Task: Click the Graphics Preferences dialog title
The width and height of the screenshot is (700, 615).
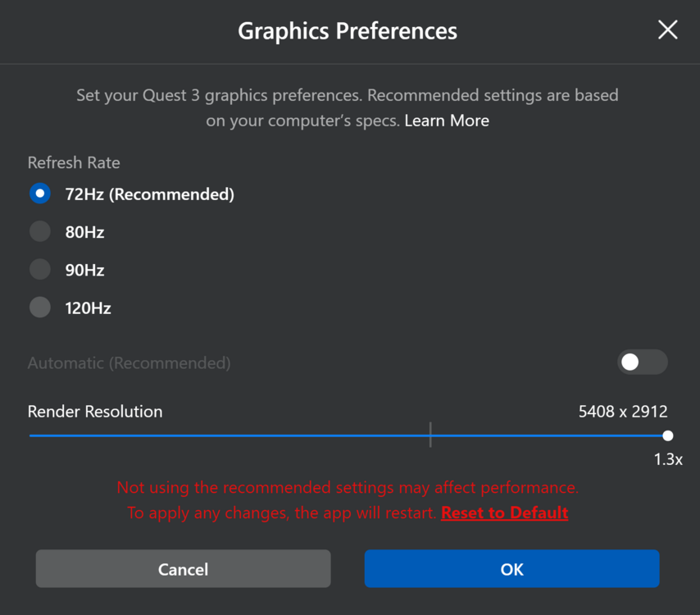Action: [348, 31]
